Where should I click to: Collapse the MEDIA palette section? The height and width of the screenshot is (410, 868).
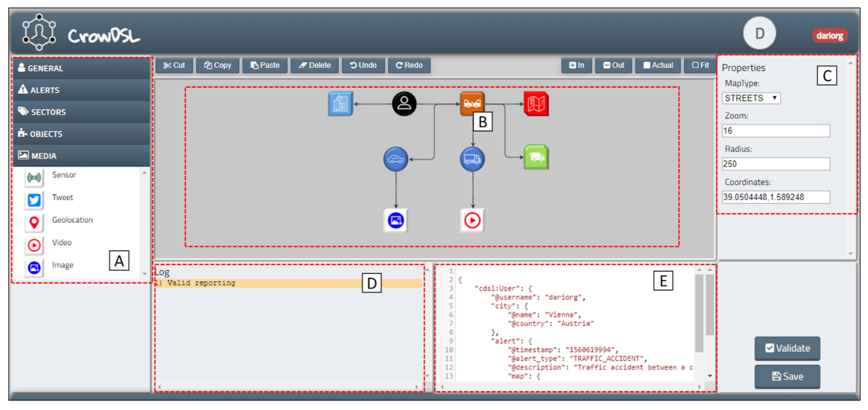click(81, 156)
